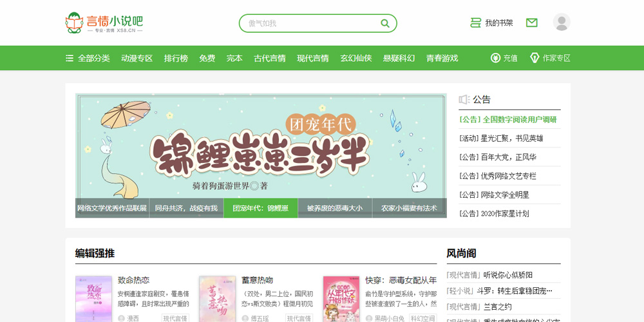Click the 从年代文开始 book cover
Image resolution: width=644 pixels, height=322 pixels.
[341, 299]
